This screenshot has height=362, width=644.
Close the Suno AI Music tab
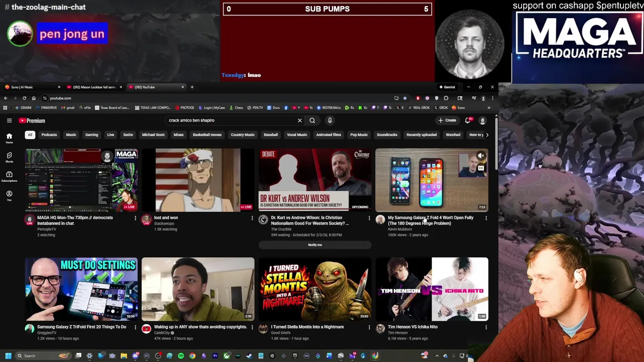(59, 87)
